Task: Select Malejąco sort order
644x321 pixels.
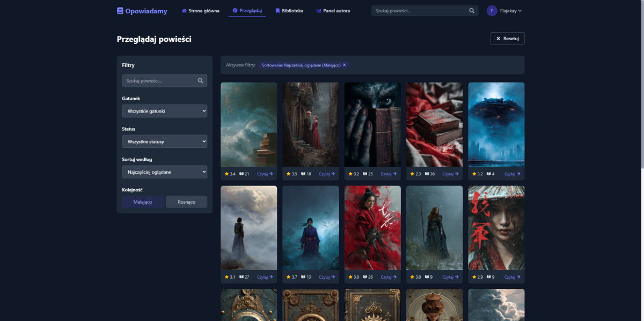Action: (143, 202)
